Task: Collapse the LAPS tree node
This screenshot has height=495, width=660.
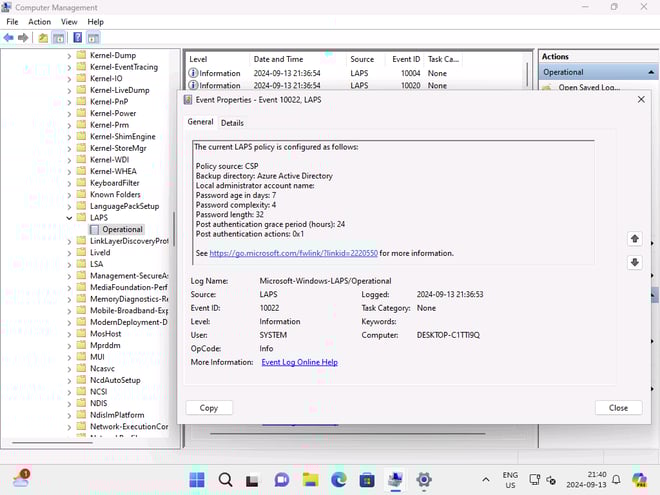Action: [69, 218]
